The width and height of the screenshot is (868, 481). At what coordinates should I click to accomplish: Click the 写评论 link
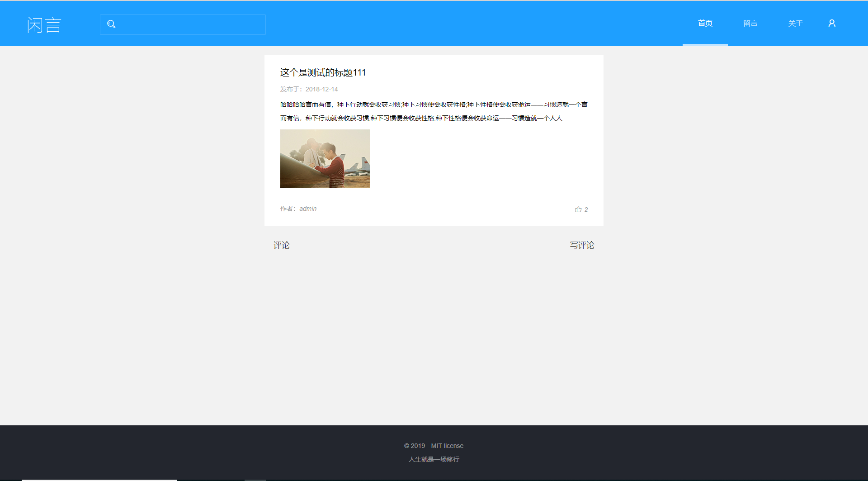tap(582, 245)
